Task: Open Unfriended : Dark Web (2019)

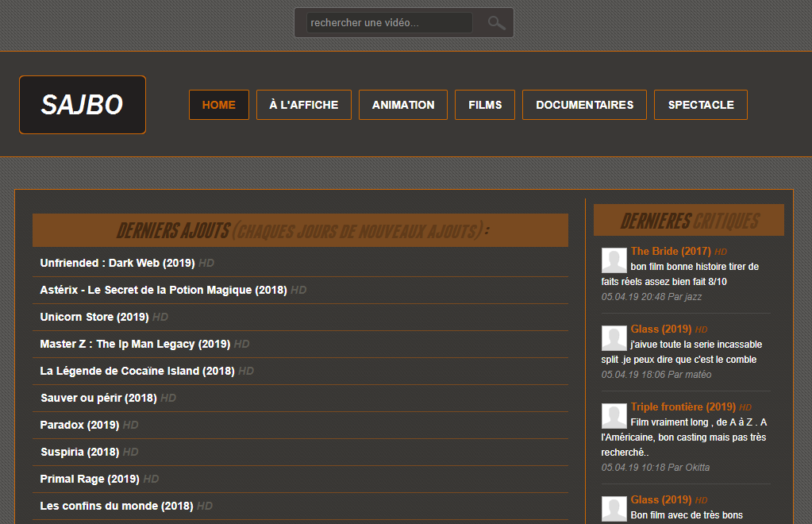Action: (x=117, y=263)
